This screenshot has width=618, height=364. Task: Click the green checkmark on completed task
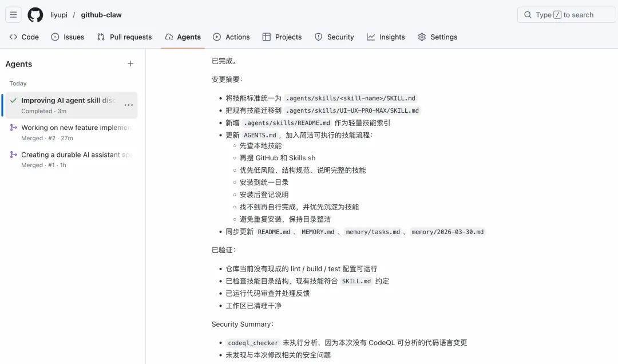pos(14,100)
